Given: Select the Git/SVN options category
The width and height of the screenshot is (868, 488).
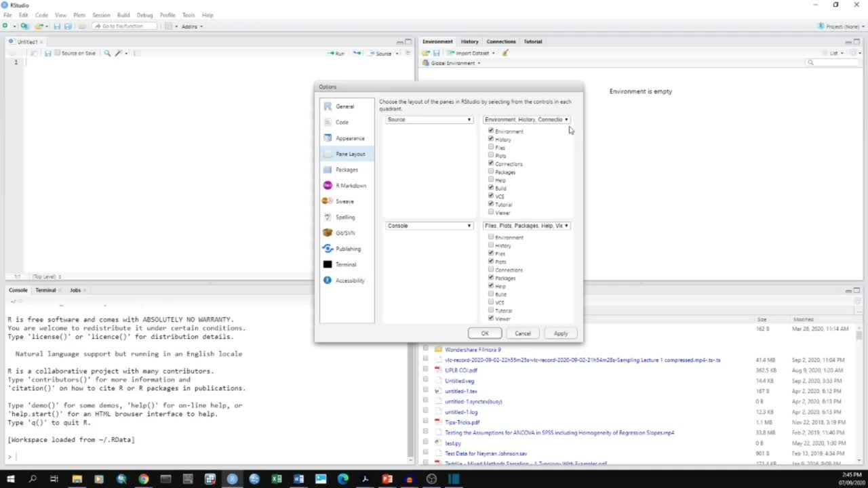Looking at the screenshot, I should pos(347,233).
